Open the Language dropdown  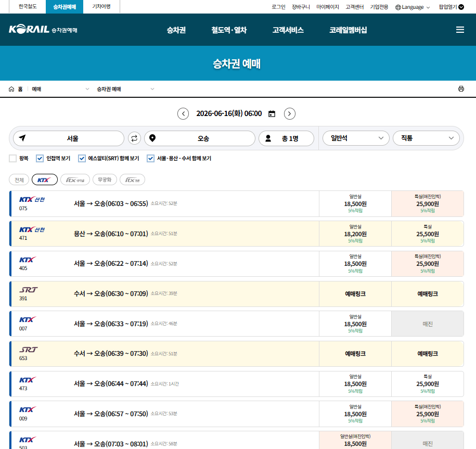413,7
